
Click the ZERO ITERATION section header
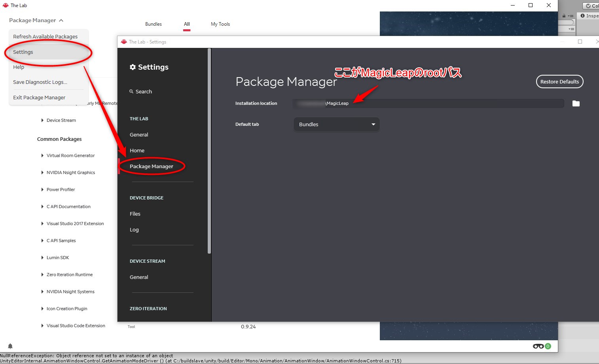pyautogui.click(x=148, y=309)
